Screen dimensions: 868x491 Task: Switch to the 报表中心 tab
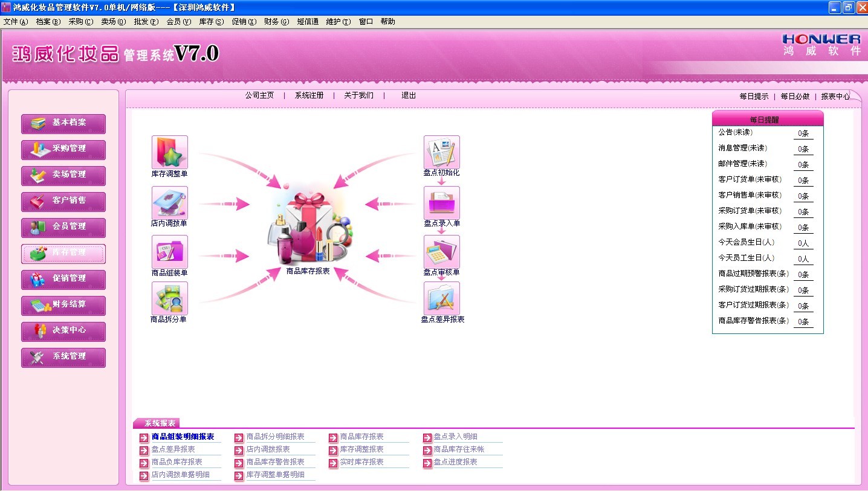coord(835,97)
